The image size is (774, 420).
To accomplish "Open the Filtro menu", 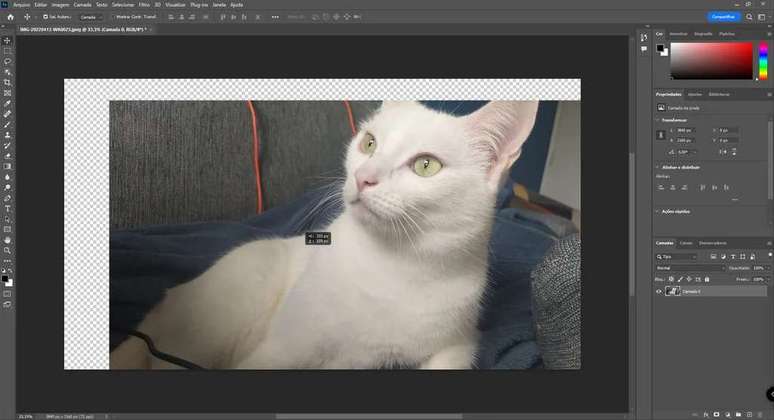I will 144,4.
